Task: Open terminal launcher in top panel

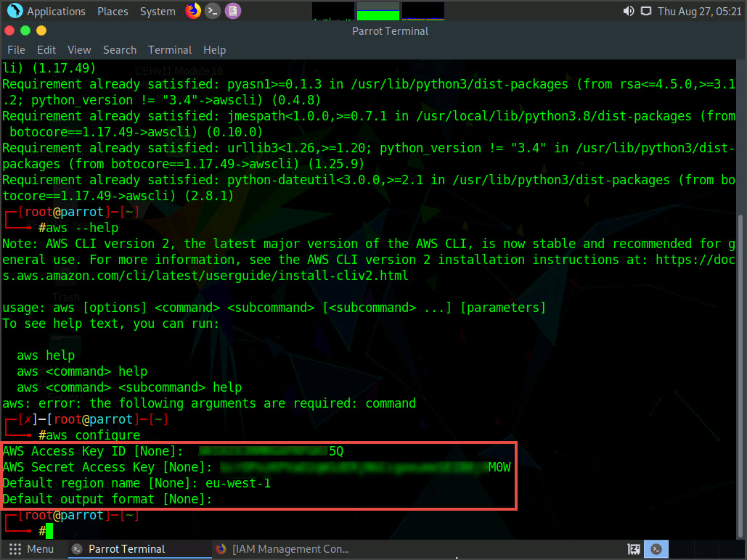Action: 212,11
